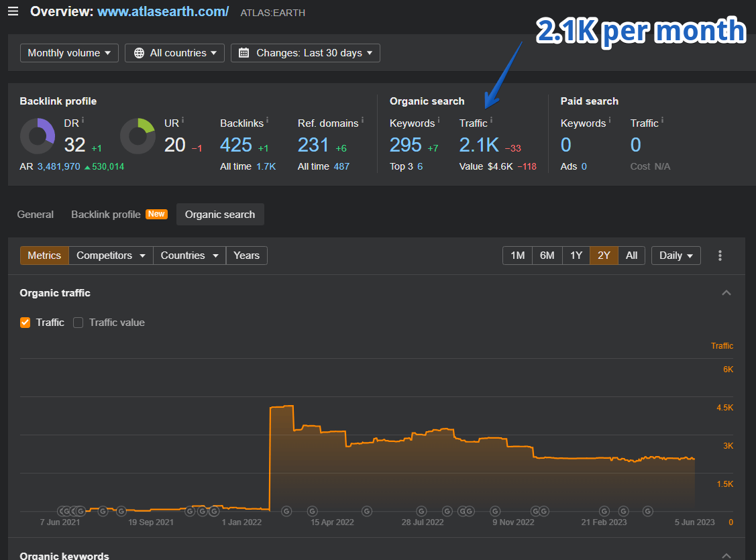The width and height of the screenshot is (756, 560).
Task: Click the calendar icon in Changes filter
Action: pos(244,52)
